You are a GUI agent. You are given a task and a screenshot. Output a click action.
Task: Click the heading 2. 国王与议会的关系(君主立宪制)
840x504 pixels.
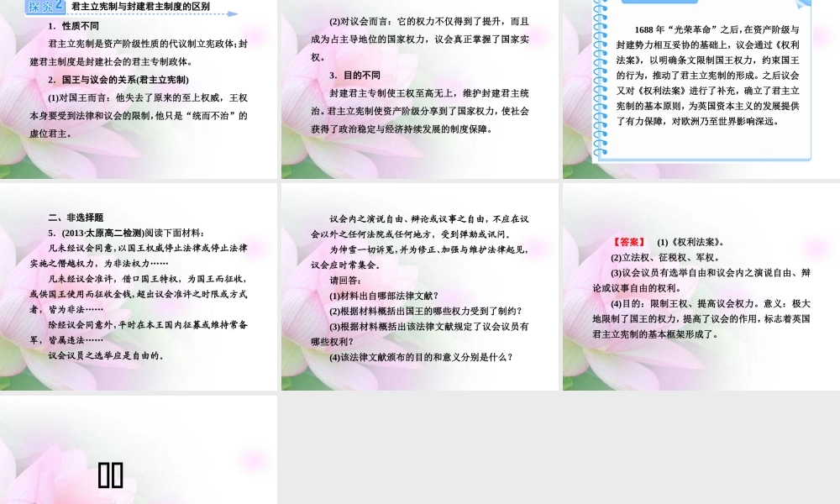(118, 80)
